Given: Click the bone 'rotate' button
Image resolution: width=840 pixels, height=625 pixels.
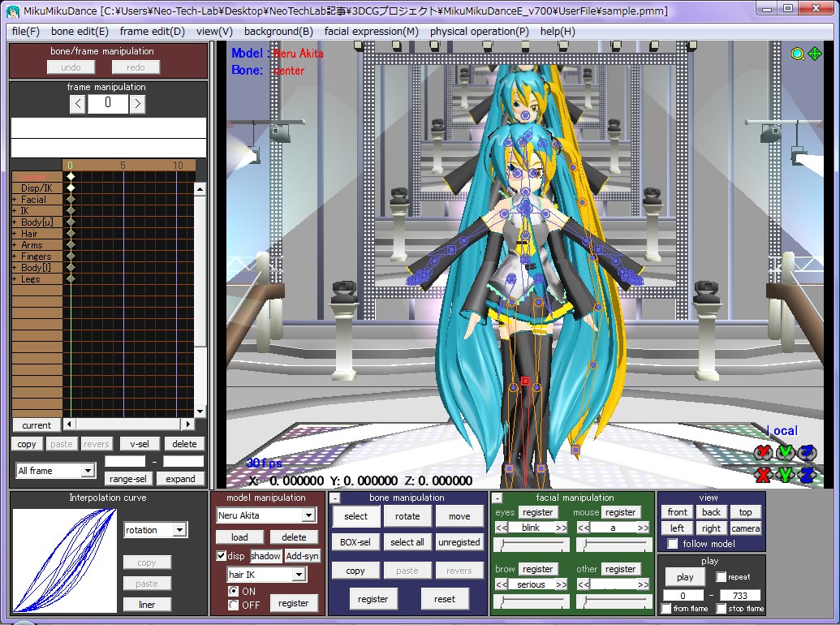Looking at the screenshot, I should [407, 516].
